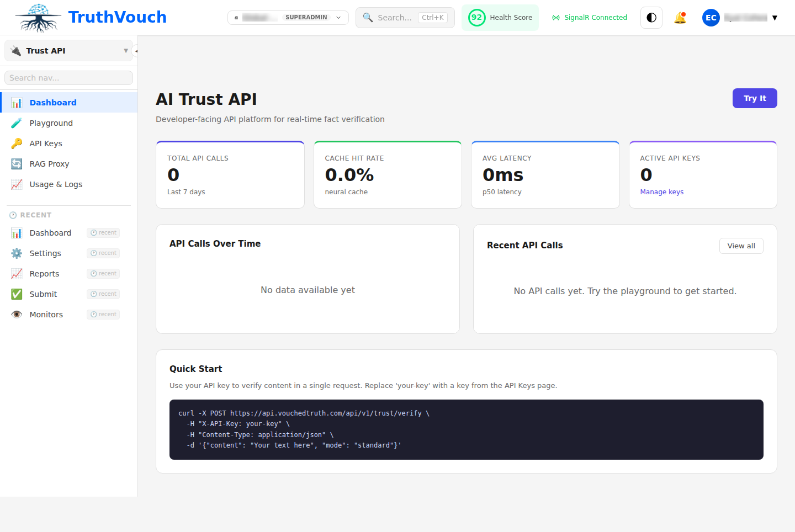Toggle dark mode with the contrast icon
The width and height of the screenshot is (795, 532).
pyautogui.click(x=651, y=17)
